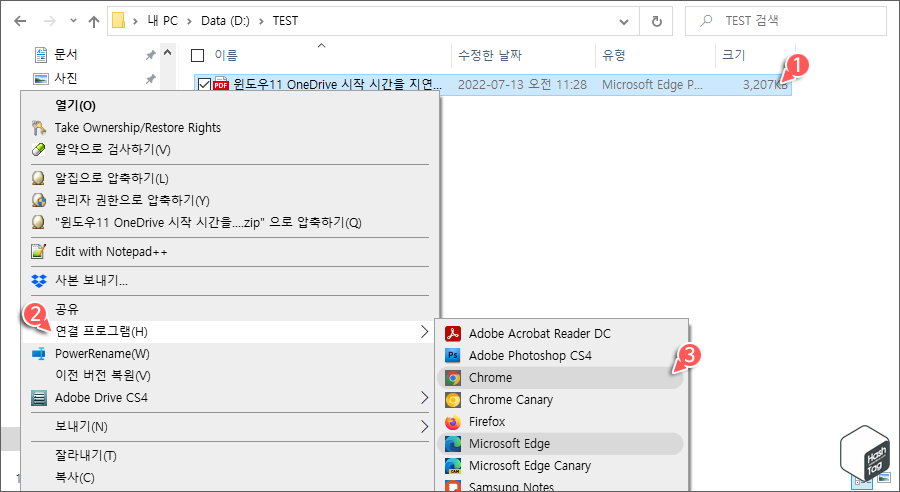
Task: Sort by '유형' column header
Action: pyautogui.click(x=614, y=55)
